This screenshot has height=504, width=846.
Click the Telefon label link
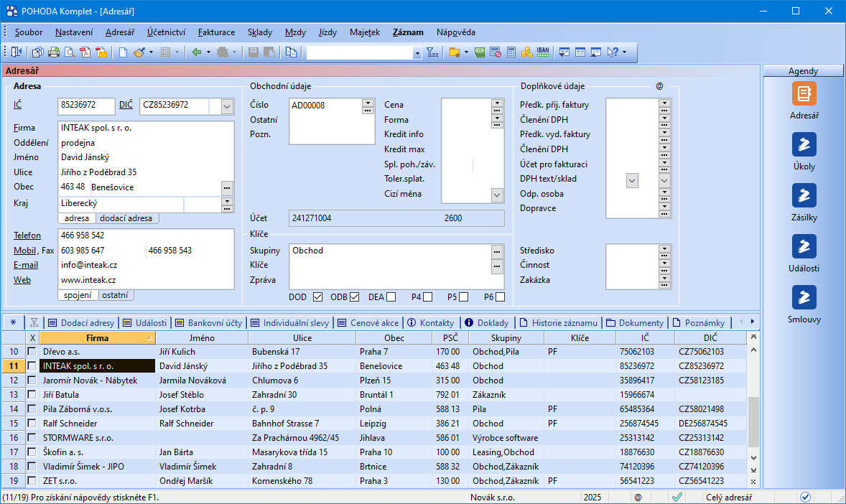pos(27,235)
